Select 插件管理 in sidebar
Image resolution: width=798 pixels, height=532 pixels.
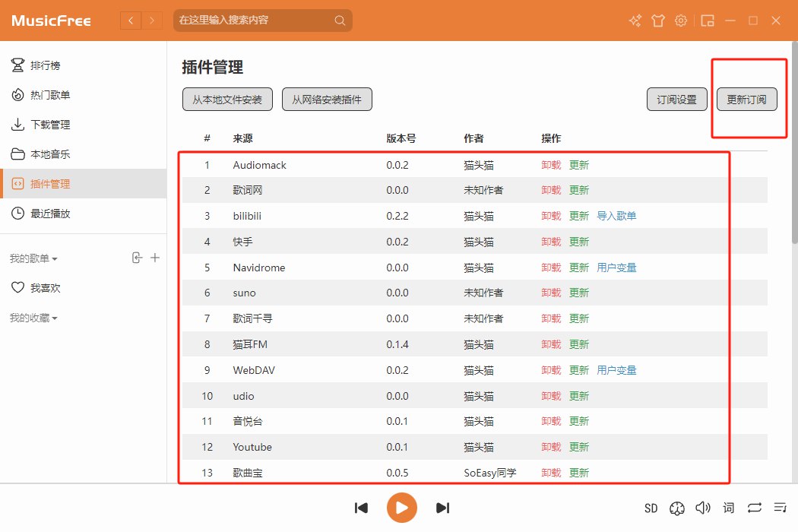point(84,183)
